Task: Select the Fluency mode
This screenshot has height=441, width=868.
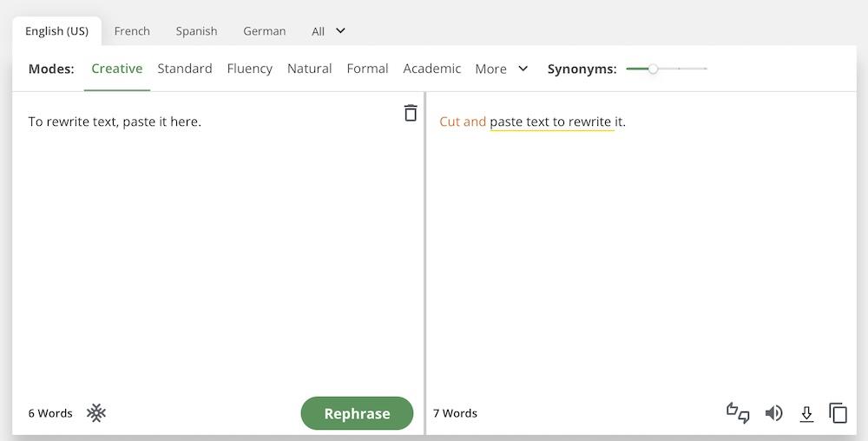Action: tap(249, 69)
